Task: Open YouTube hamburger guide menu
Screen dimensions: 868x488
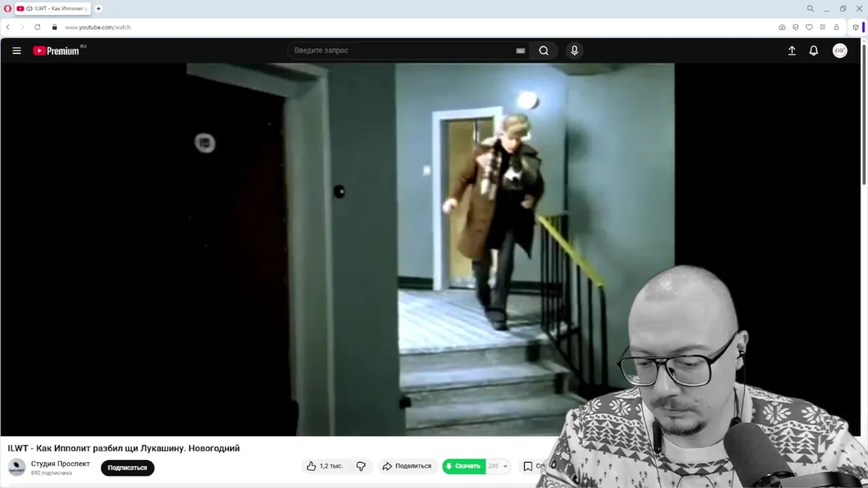Action: click(x=17, y=51)
